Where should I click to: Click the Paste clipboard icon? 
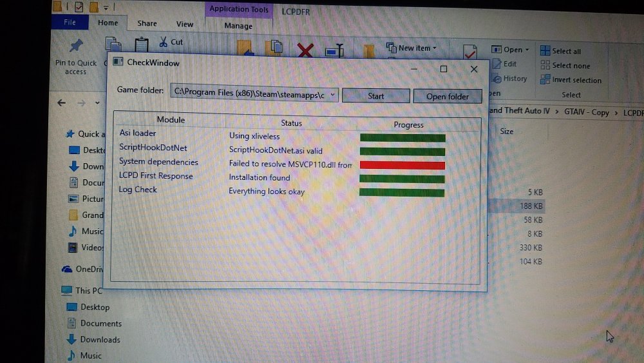141,44
